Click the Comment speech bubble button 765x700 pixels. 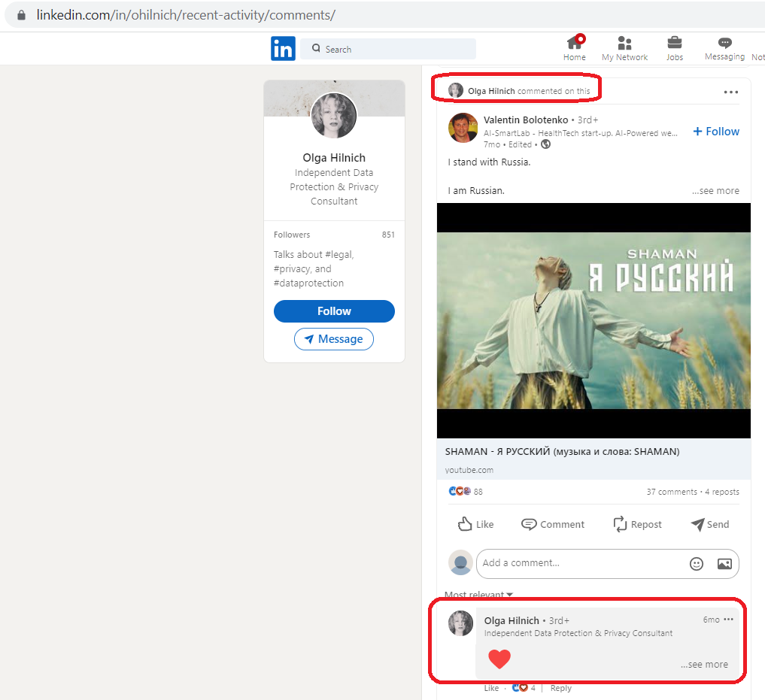pyautogui.click(x=553, y=524)
